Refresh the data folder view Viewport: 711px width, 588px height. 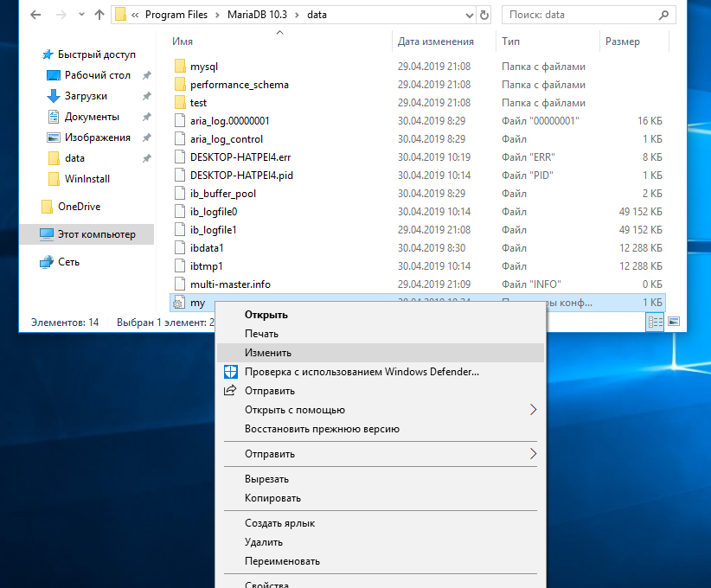tap(484, 15)
